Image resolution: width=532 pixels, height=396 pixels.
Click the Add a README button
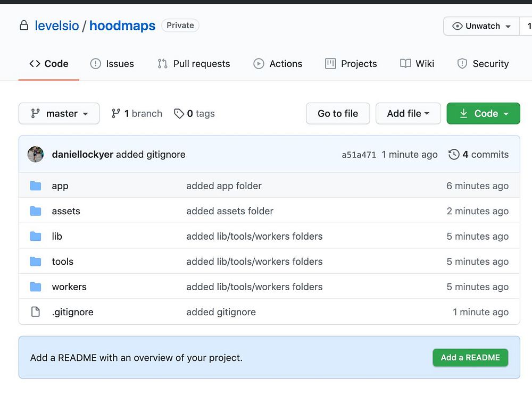pos(470,358)
